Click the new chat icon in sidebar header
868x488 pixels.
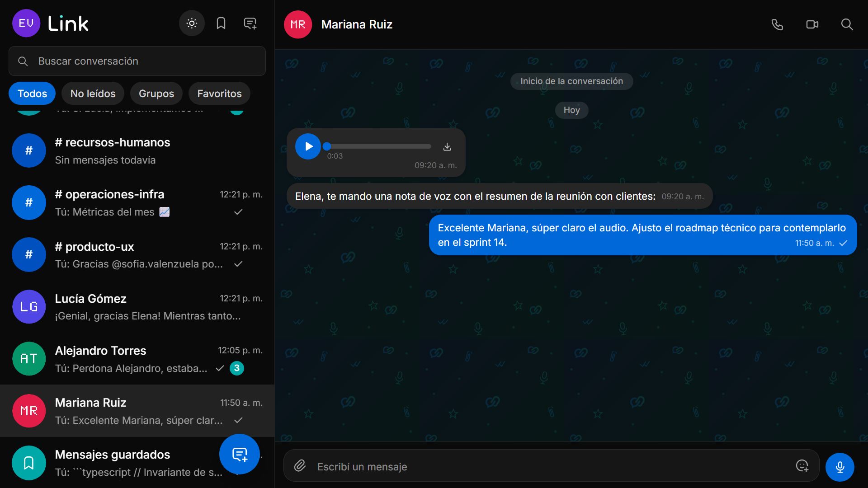(x=250, y=23)
